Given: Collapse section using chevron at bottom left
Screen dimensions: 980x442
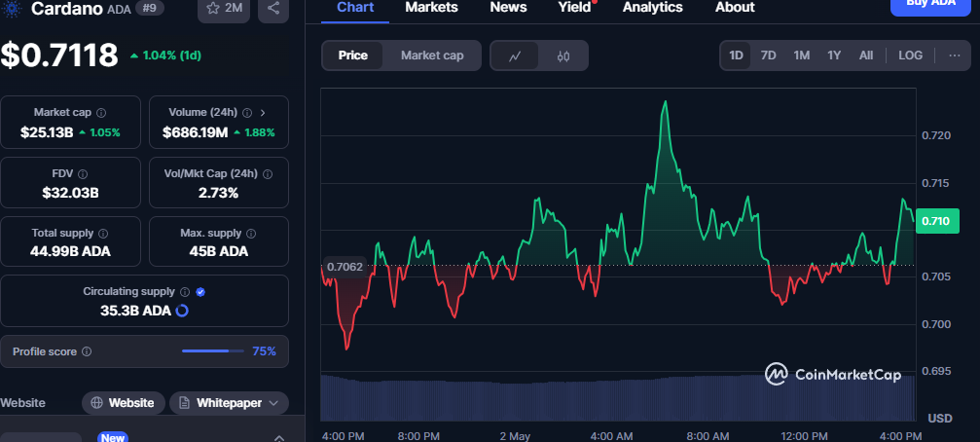Looking at the screenshot, I should 279,438.
